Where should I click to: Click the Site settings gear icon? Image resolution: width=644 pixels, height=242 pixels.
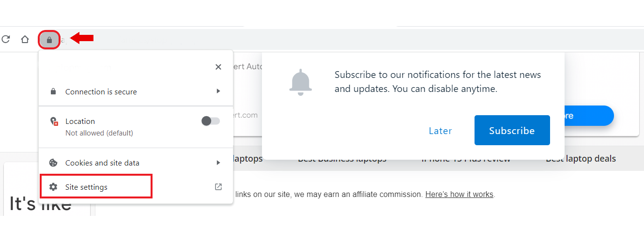point(54,187)
